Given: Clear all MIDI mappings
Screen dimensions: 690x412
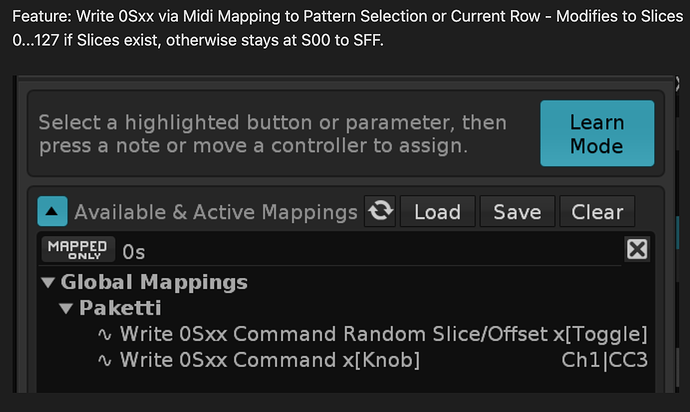Looking at the screenshot, I should pyautogui.click(x=597, y=212).
